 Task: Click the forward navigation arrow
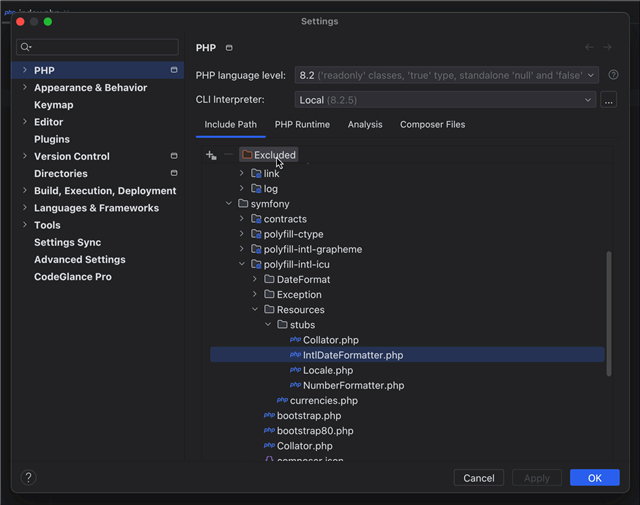(x=607, y=48)
